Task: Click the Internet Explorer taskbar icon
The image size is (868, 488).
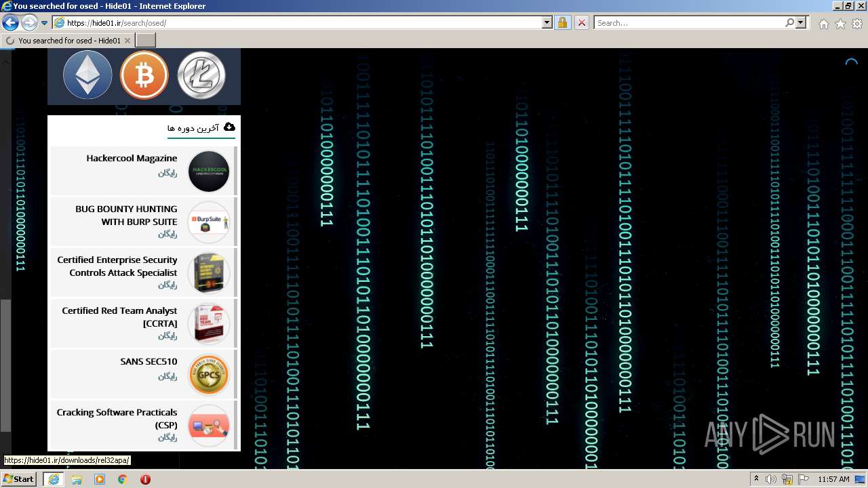Action: pyautogui.click(x=53, y=479)
